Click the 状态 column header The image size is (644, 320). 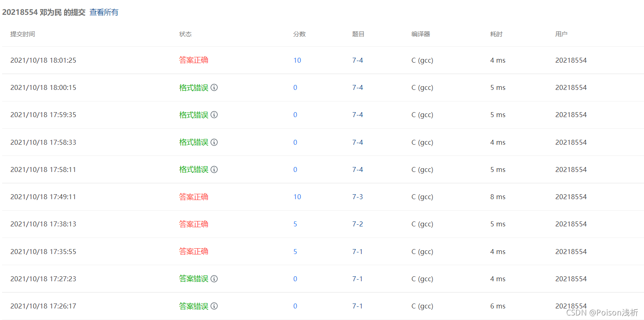[x=185, y=34]
